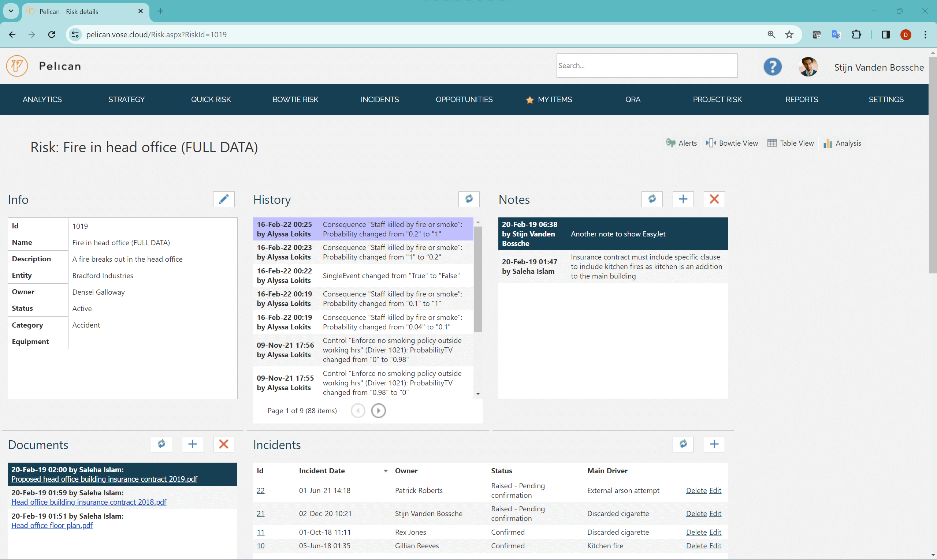This screenshot has height=560, width=937.
Task: Click inside the Search field
Action: (646, 65)
